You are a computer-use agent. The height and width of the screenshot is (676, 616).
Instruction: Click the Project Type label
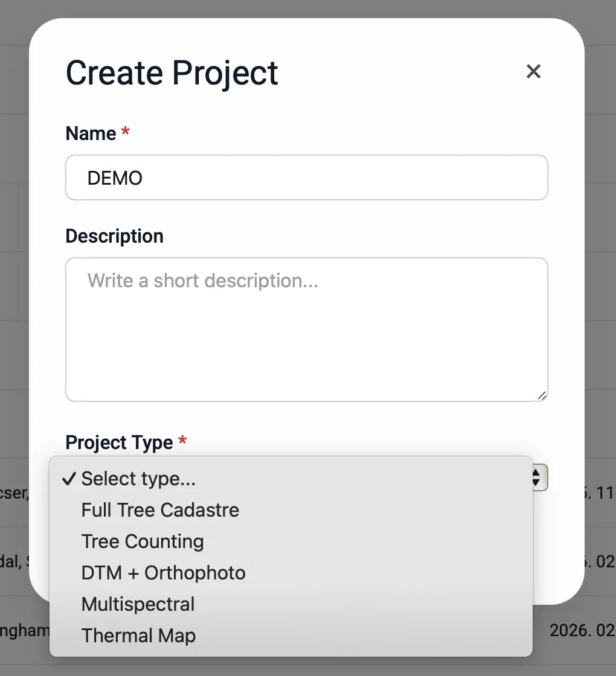point(119,442)
